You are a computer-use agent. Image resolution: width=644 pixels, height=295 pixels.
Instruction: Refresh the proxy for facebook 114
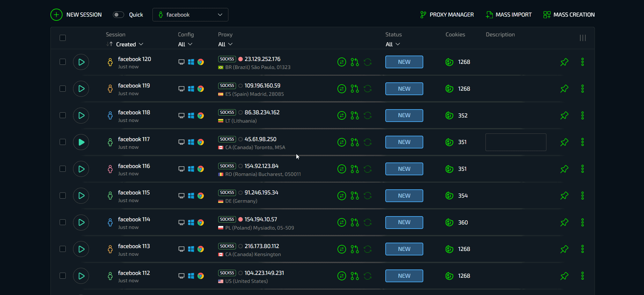coord(368,223)
